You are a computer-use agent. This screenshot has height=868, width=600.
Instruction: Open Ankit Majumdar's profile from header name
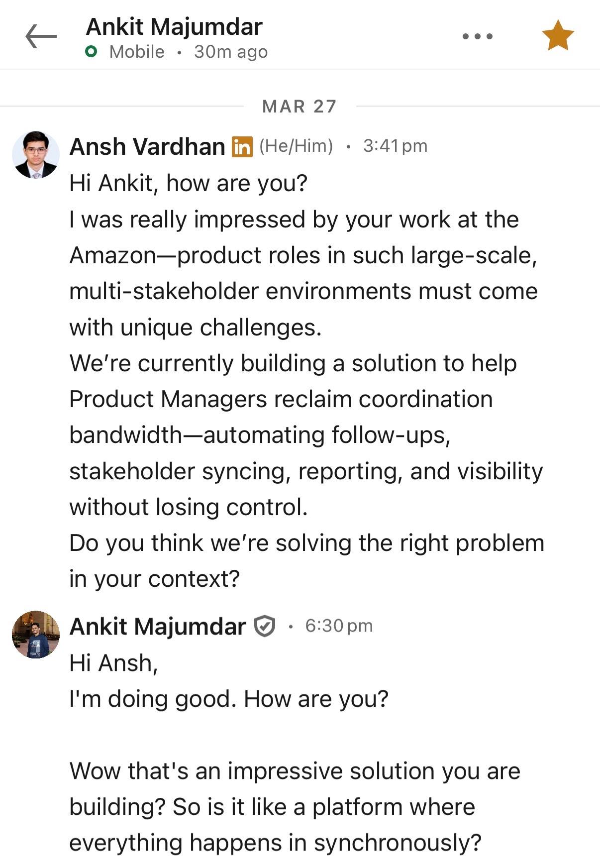pos(174,27)
